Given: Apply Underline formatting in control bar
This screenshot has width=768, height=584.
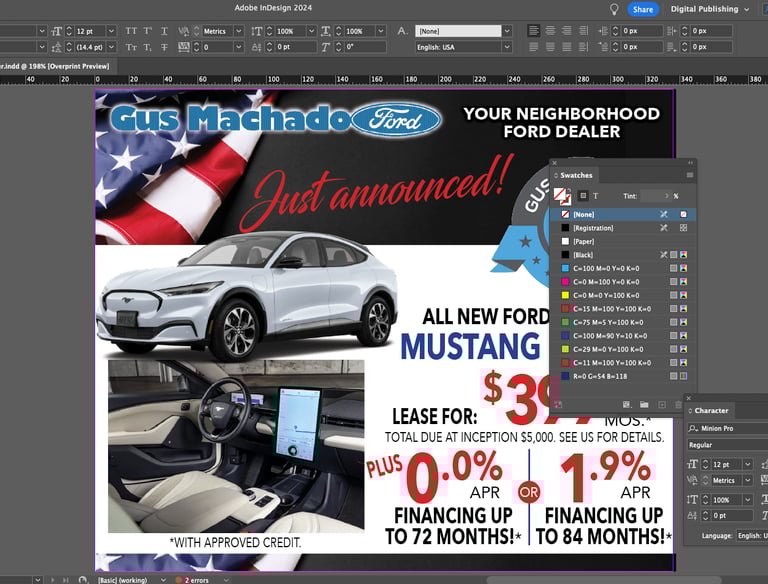Looking at the screenshot, I should (x=164, y=31).
